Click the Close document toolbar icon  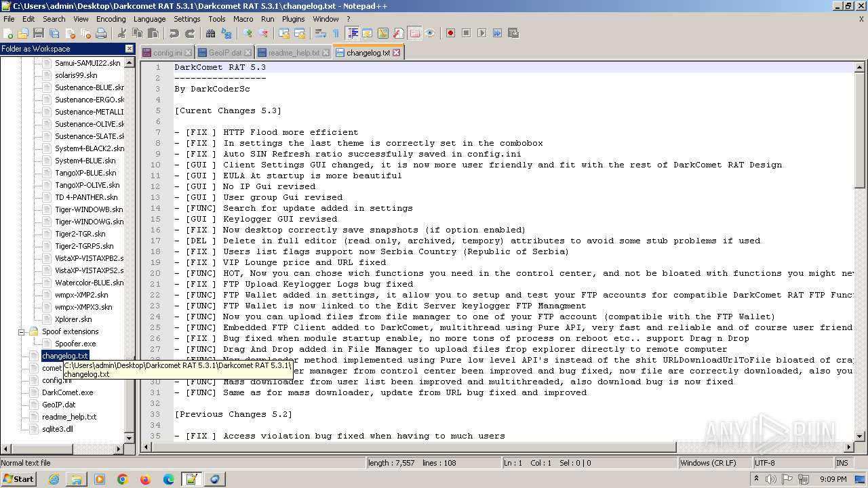pos(70,33)
